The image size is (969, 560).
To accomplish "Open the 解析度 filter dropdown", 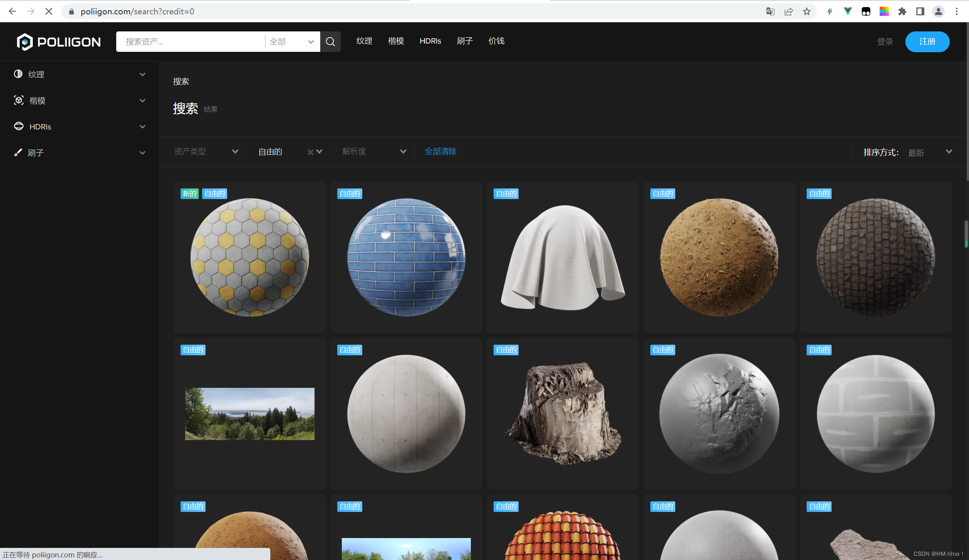I will coord(374,151).
